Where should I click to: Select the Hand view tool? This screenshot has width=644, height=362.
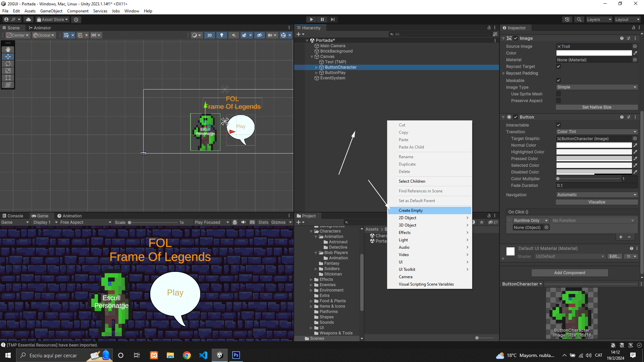click(8, 49)
